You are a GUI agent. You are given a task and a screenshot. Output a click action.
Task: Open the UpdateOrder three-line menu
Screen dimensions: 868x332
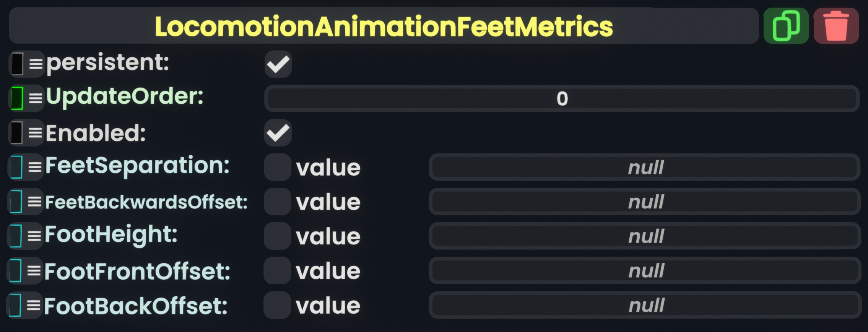click(36, 98)
